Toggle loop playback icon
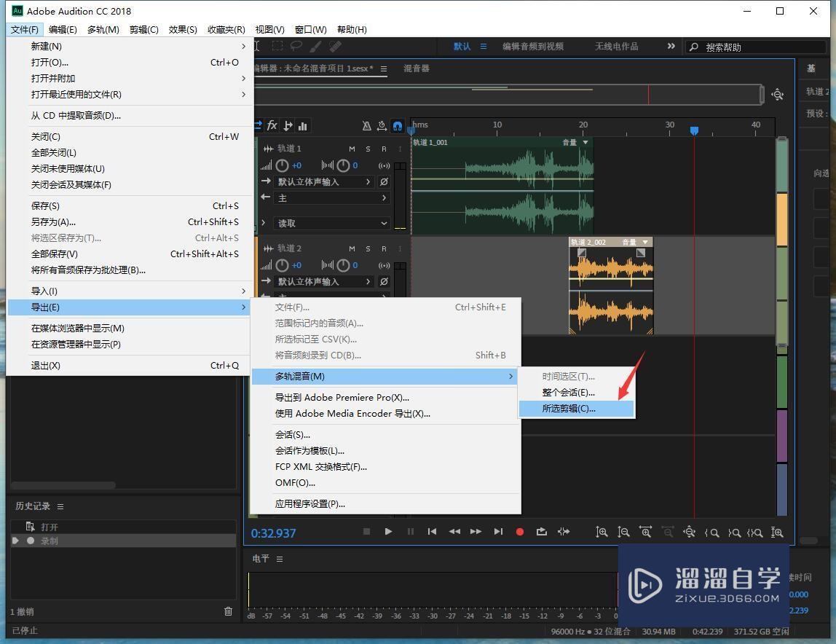Viewport: 836px width, 644px height. coord(542,531)
